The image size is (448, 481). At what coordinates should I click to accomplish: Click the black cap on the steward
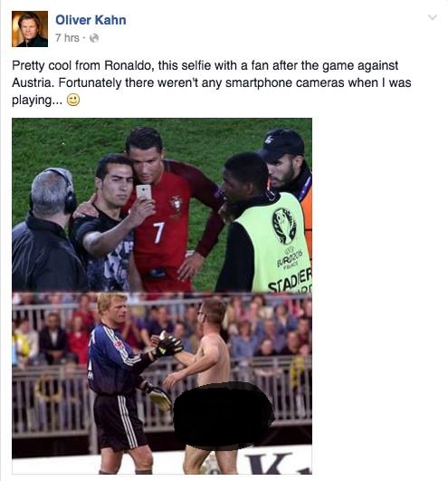click(x=282, y=145)
